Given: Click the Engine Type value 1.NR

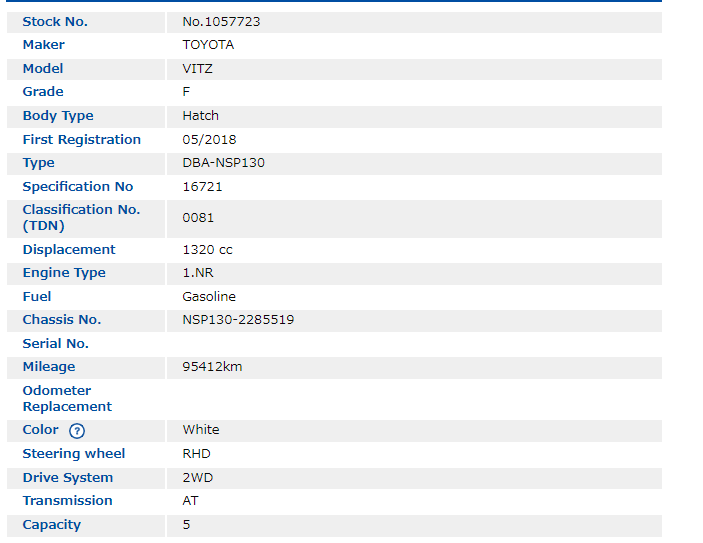Looking at the screenshot, I should click(x=199, y=273).
